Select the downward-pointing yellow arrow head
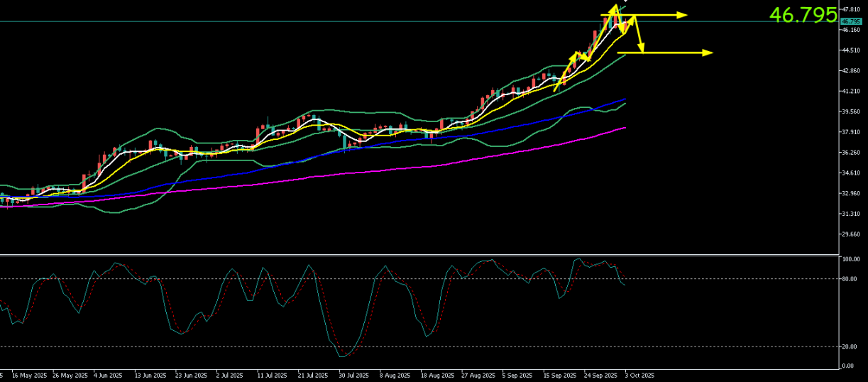The image size is (868, 382). pos(641,48)
